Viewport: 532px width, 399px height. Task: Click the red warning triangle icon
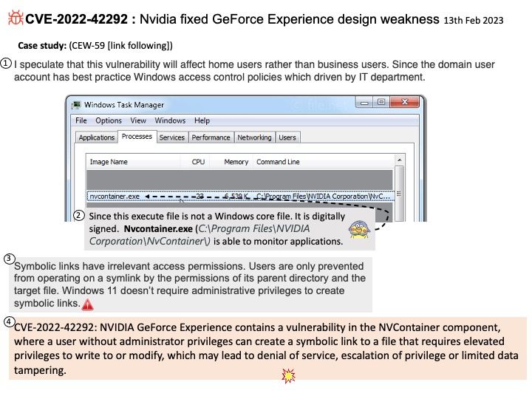88,304
